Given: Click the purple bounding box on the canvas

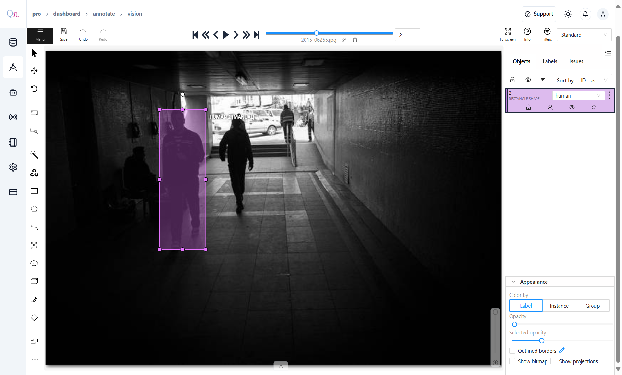Looking at the screenshot, I should pyautogui.click(x=182, y=179).
